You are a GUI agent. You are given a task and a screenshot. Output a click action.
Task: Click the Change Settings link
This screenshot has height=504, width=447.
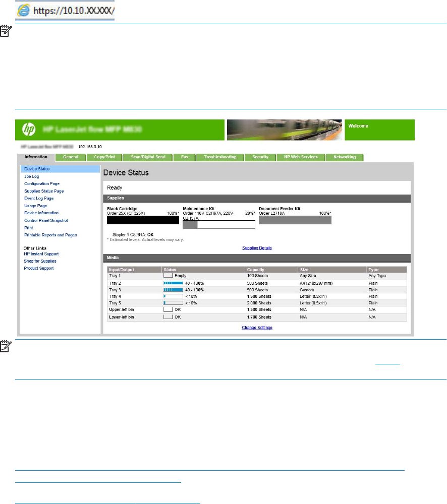pyautogui.click(x=257, y=328)
